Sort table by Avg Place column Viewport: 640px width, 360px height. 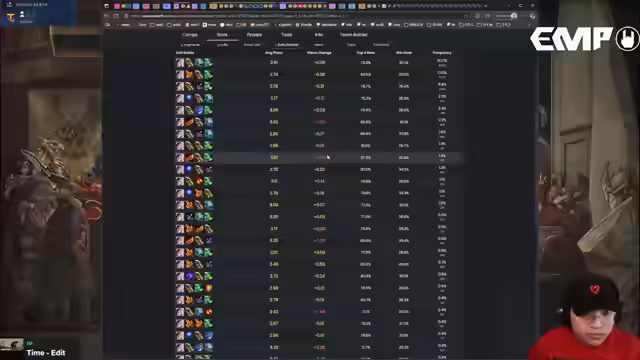(274, 53)
